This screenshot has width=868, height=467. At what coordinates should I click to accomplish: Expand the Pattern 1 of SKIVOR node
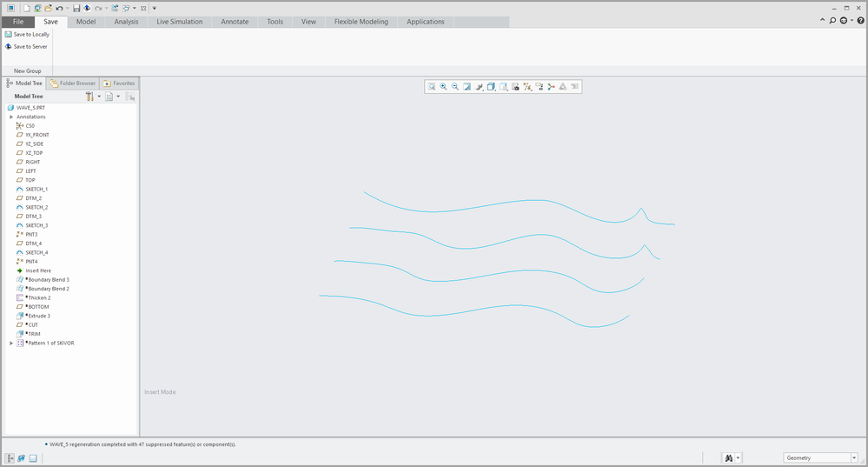[x=11, y=343]
